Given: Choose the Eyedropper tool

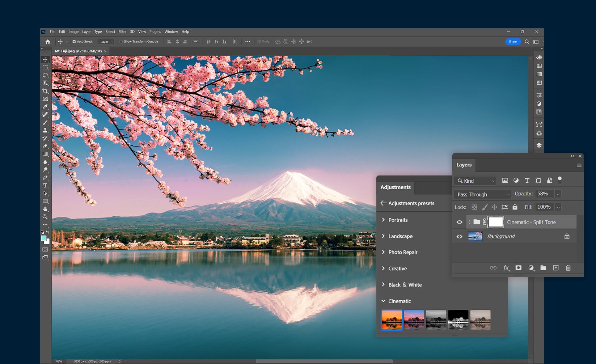Looking at the screenshot, I should click(45, 107).
